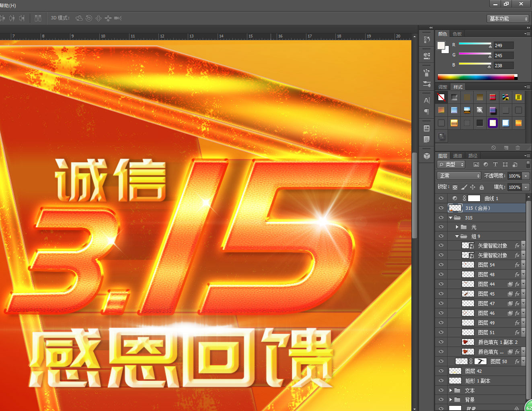
Task: Filter layers by shape layers icon
Action: [505, 164]
